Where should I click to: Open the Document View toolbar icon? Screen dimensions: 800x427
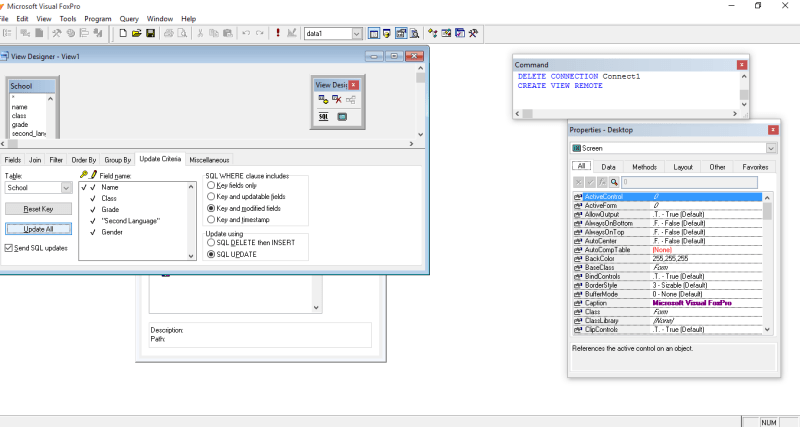(x=415, y=33)
